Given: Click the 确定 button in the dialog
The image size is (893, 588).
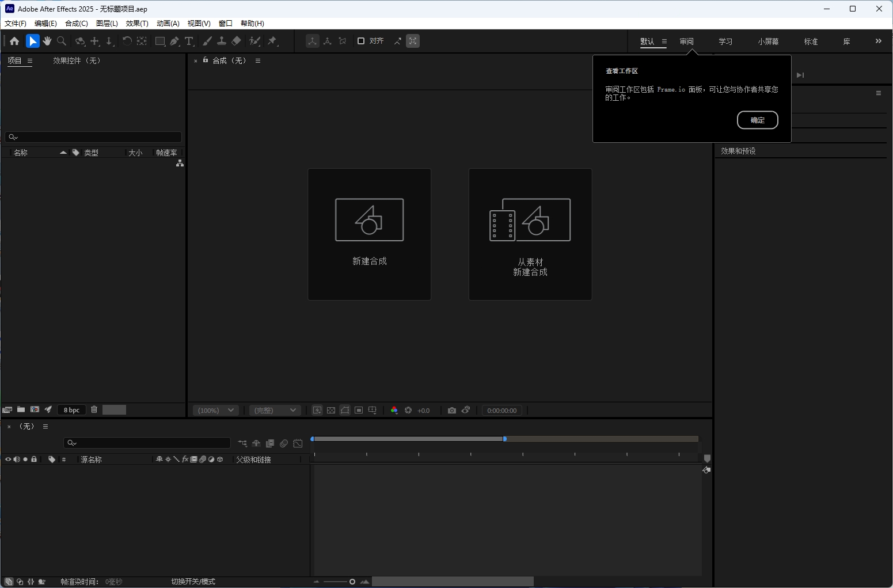Looking at the screenshot, I should pyautogui.click(x=757, y=120).
